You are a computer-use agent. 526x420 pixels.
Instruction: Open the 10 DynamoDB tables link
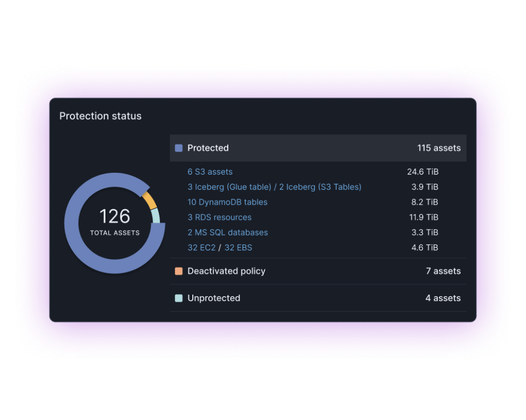(x=227, y=202)
